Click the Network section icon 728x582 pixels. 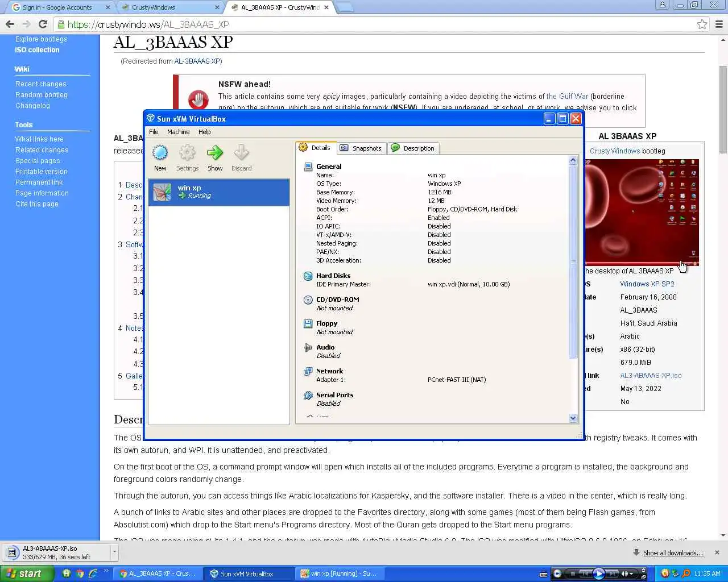pyautogui.click(x=308, y=371)
